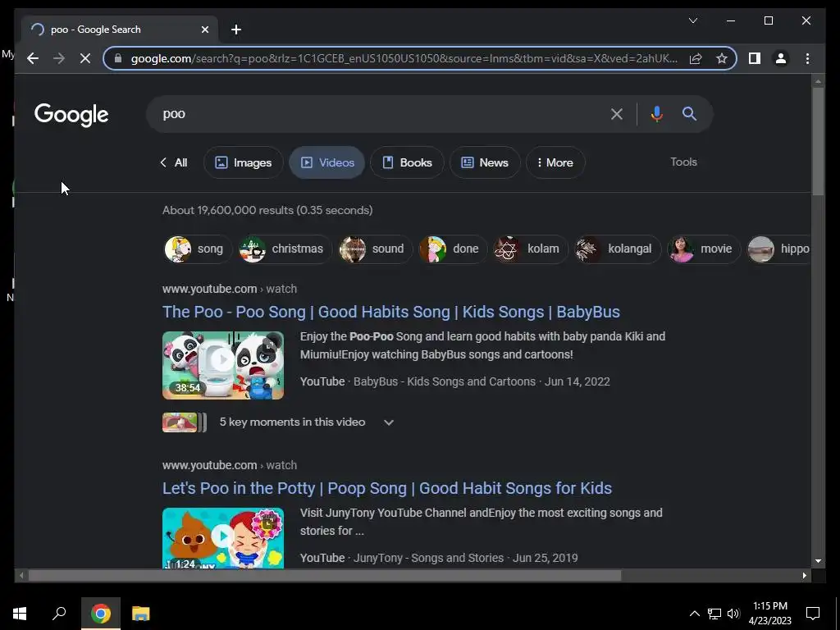This screenshot has width=840, height=630.
Task: Open File Explorer from taskbar
Action: point(141,614)
